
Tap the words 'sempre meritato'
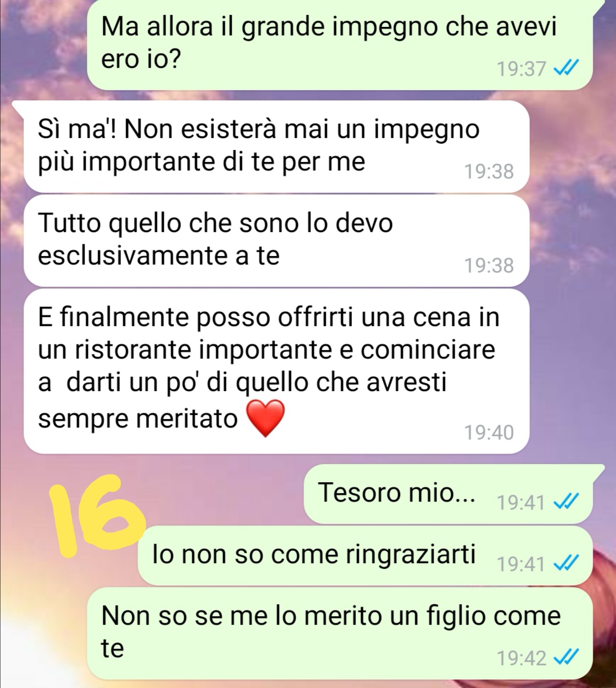137,419
